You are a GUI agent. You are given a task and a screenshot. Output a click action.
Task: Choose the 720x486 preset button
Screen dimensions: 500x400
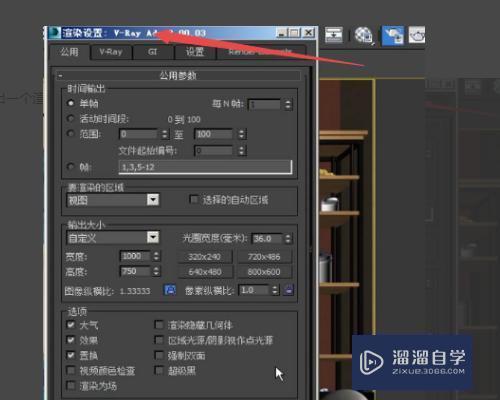(x=264, y=257)
